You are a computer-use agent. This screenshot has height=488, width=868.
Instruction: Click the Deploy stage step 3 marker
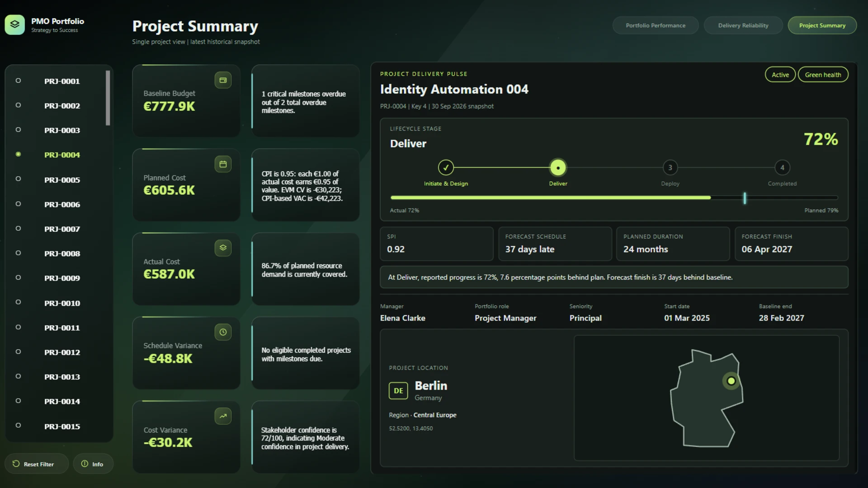point(670,168)
